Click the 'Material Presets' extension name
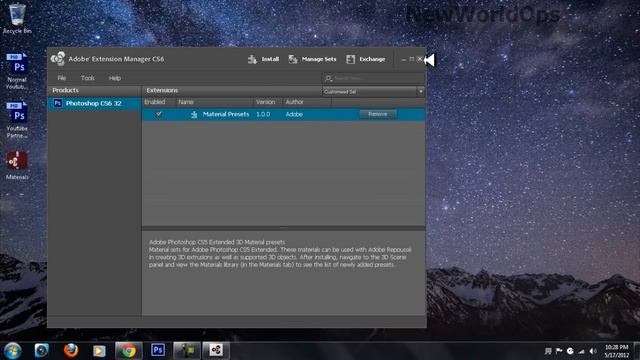Viewport: 640px width, 360px height. click(x=226, y=114)
